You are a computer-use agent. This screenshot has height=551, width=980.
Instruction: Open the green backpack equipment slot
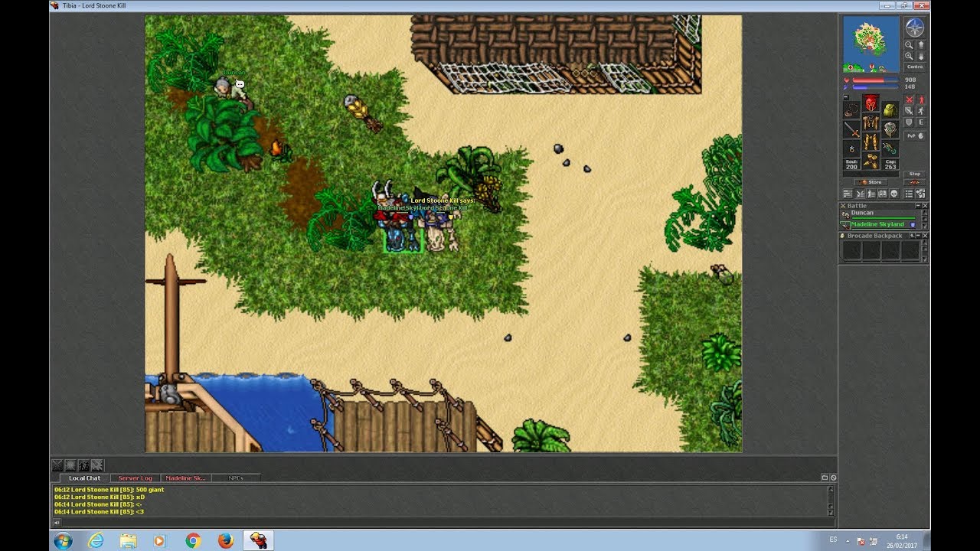coord(890,110)
